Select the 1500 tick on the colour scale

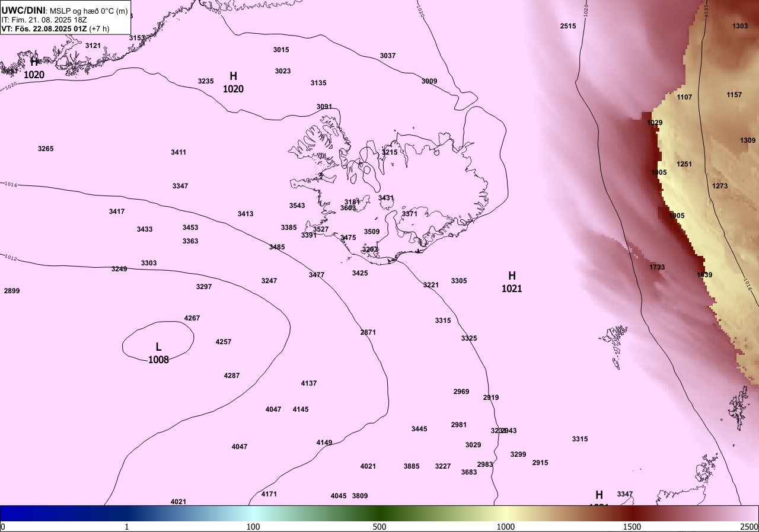coord(632,527)
